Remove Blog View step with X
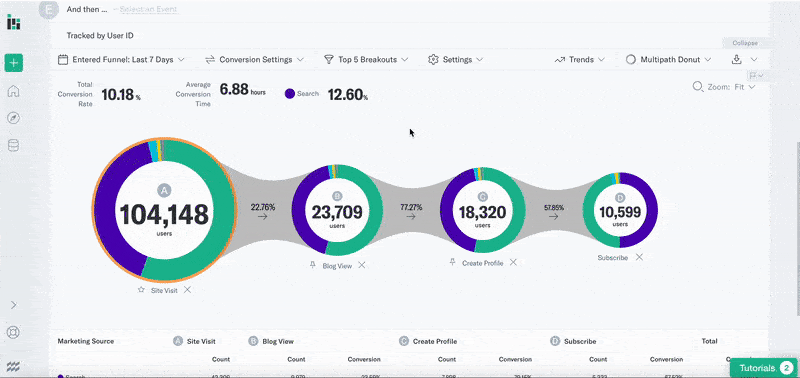The height and width of the screenshot is (378, 800). tap(361, 265)
